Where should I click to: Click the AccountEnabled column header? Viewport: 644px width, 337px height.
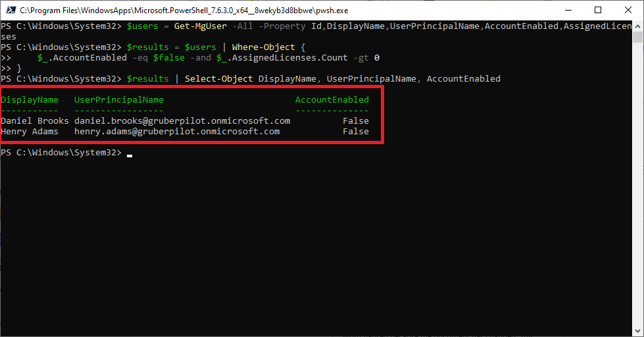click(x=332, y=100)
